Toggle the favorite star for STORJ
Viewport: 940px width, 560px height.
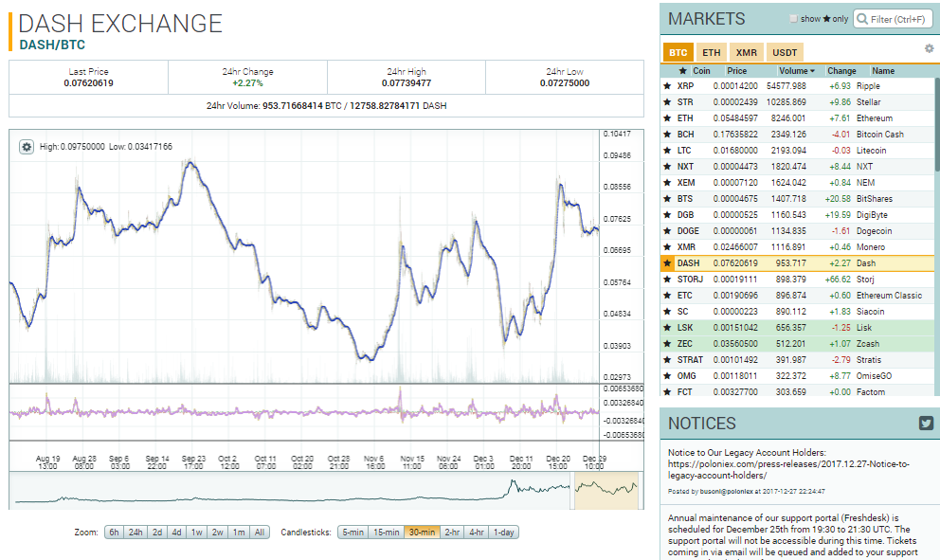pyautogui.click(x=667, y=280)
